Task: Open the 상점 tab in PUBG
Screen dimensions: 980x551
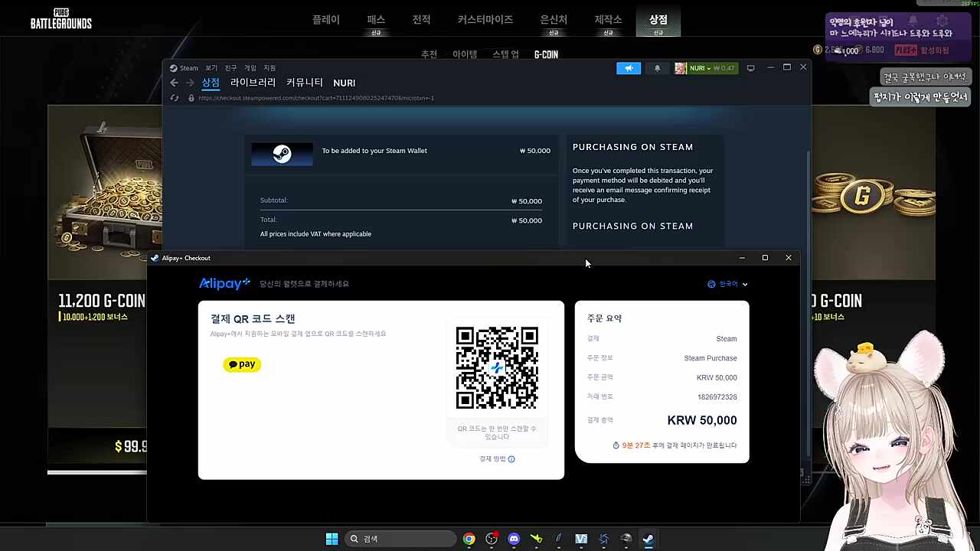Action: pyautogui.click(x=658, y=19)
